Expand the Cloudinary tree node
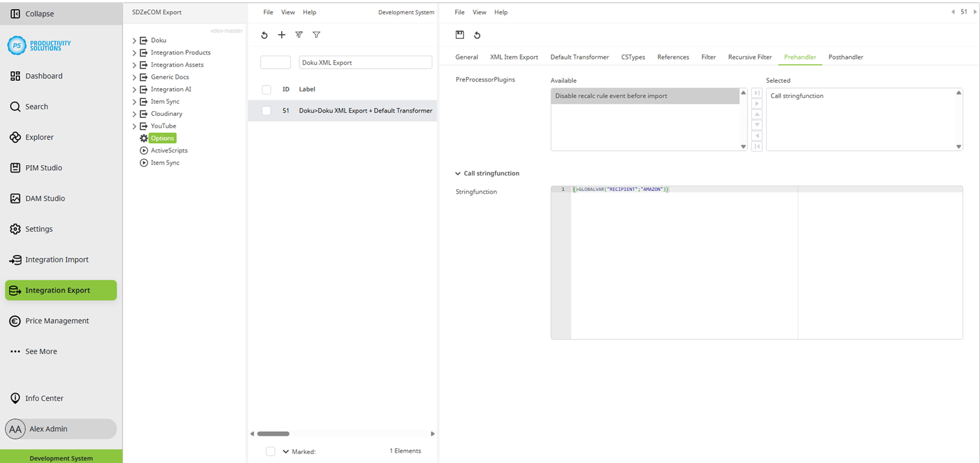 coord(134,113)
